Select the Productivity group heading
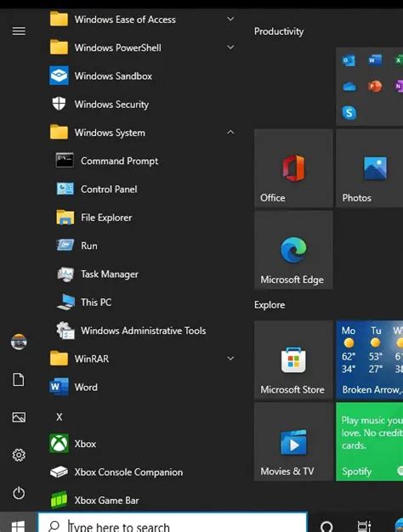This screenshot has height=532, width=403. click(279, 31)
